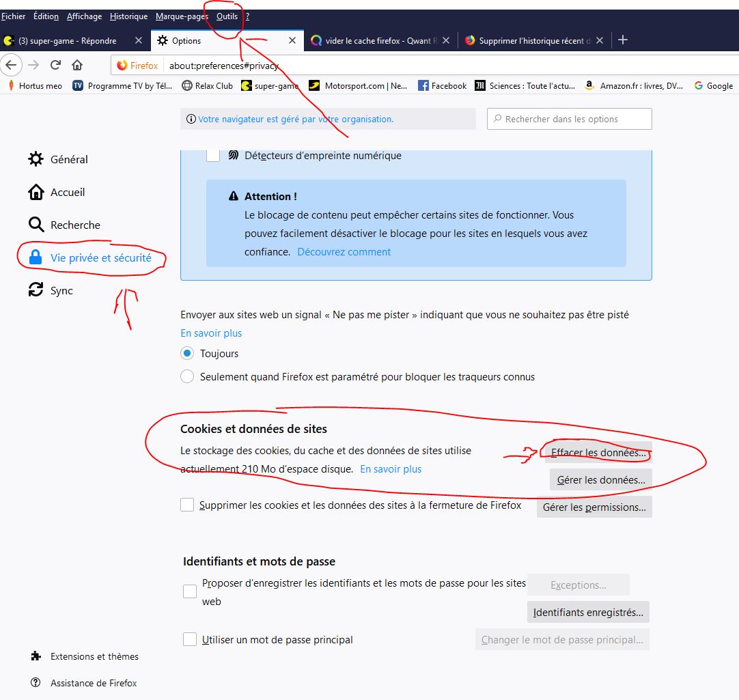Click the Effacer les données button
Image resolution: width=739 pixels, height=700 pixels.
point(598,453)
